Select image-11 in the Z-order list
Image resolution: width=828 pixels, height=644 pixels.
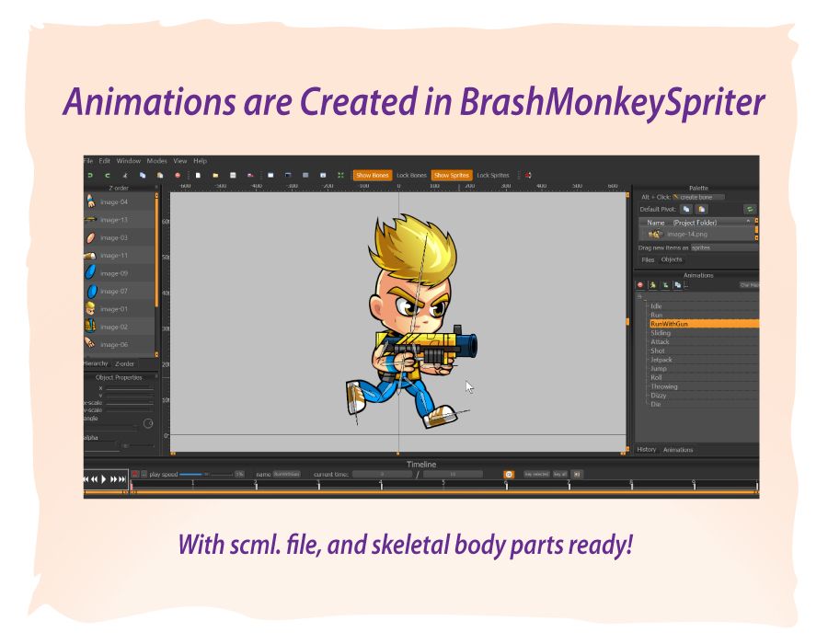coord(120,256)
